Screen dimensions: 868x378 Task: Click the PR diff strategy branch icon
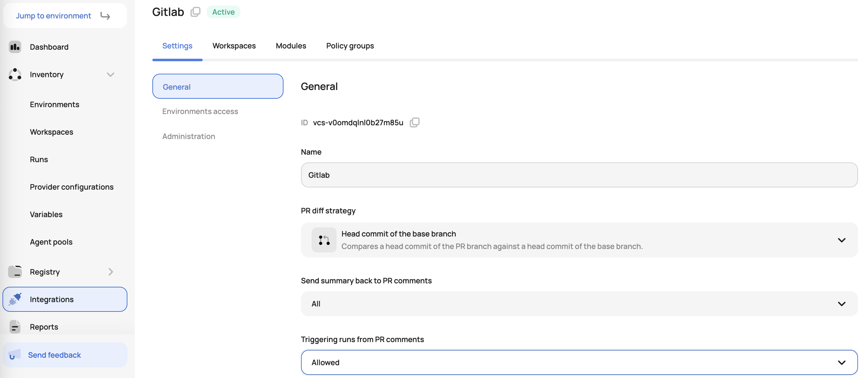pyautogui.click(x=324, y=240)
